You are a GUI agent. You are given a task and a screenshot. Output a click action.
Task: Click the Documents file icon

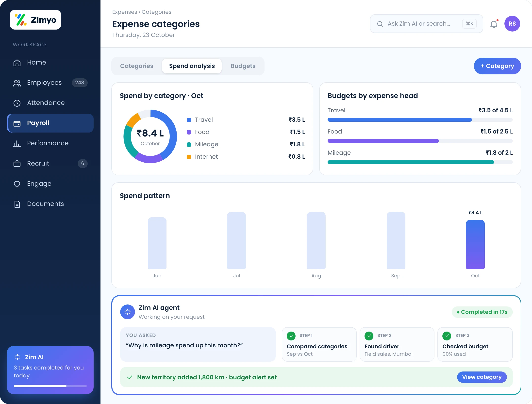click(x=17, y=204)
